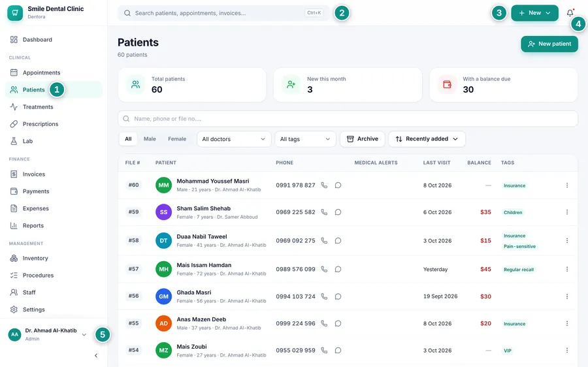This screenshot has width=588, height=367.
Task: Open the notifications bell
Action: [x=570, y=13]
